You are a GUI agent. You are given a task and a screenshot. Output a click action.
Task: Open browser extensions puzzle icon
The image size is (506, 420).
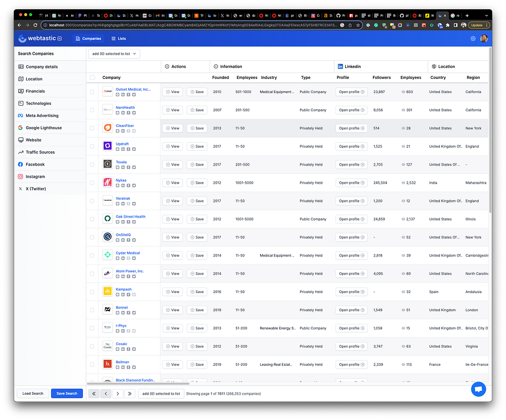point(448,25)
